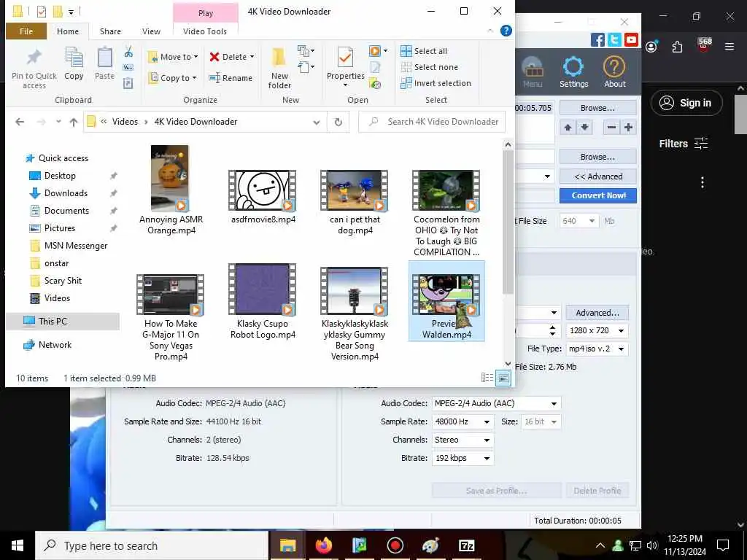Click Select all in ribbon
The image size is (747, 560).
pos(424,51)
